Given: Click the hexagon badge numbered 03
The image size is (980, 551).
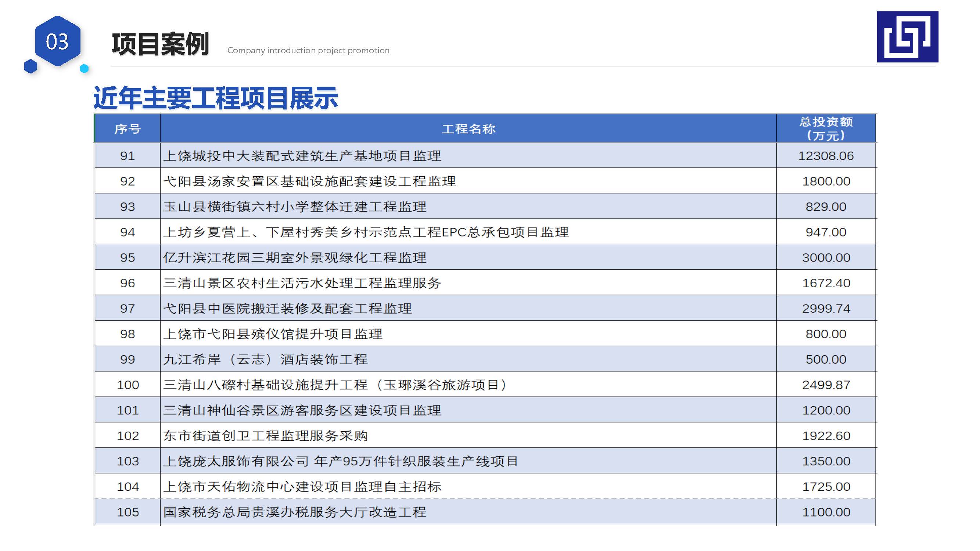Looking at the screenshot, I should point(57,41).
